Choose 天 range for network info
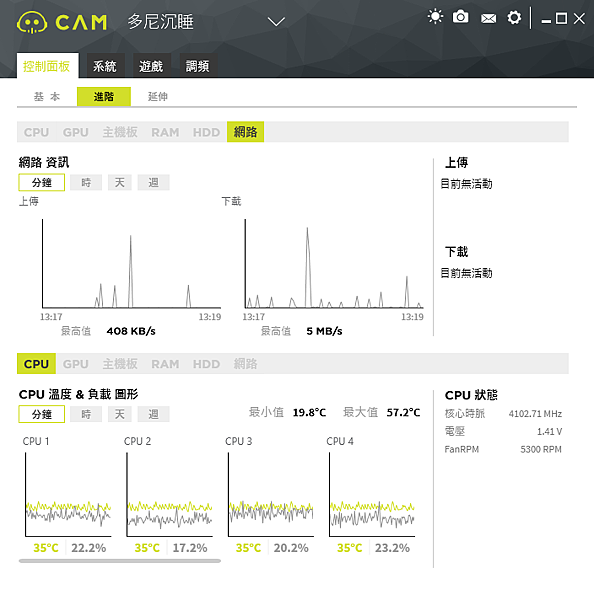The height and width of the screenshot is (600, 594). pyautogui.click(x=120, y=182)
